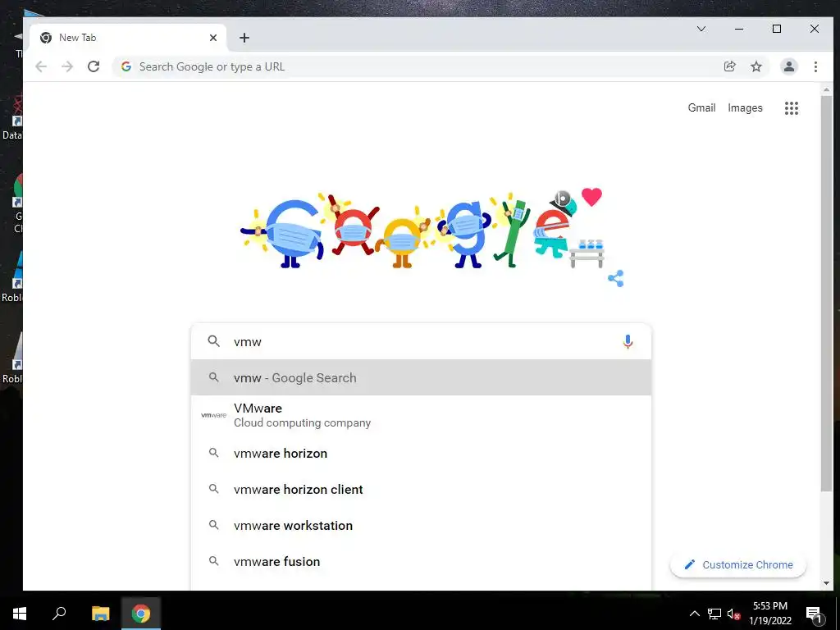This screenshot has height=630, width=840.
Task: Share this page icon in address bar
Action: tap(729, 66)
